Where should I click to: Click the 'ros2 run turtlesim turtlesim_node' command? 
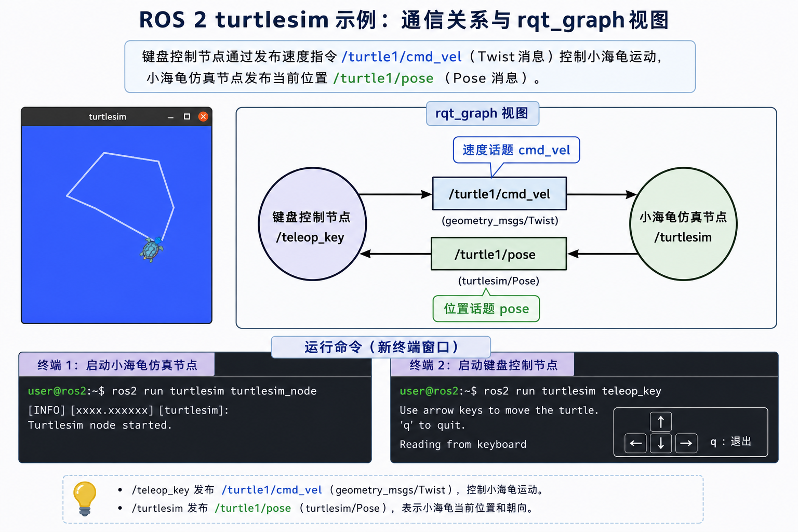214,391
